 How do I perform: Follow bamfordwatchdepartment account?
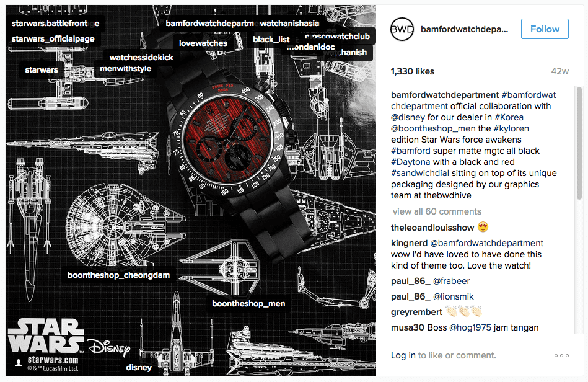[x=545, y=29]
